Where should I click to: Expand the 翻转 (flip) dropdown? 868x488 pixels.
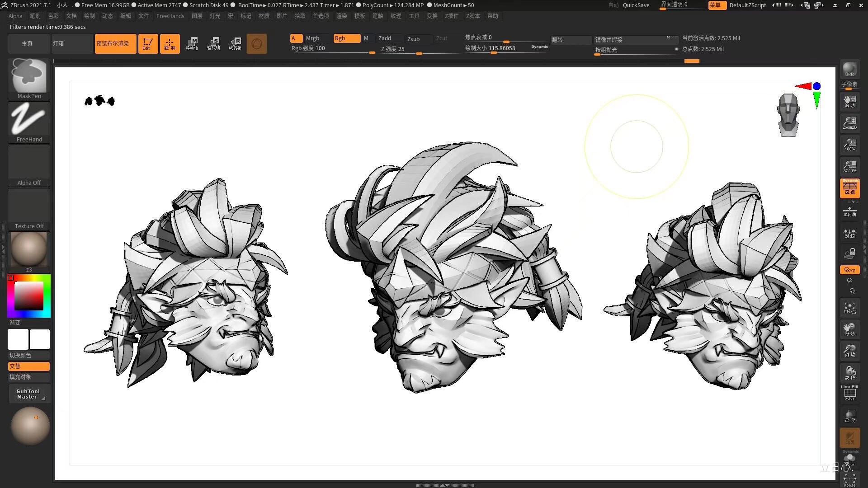(x=571, y=40)
